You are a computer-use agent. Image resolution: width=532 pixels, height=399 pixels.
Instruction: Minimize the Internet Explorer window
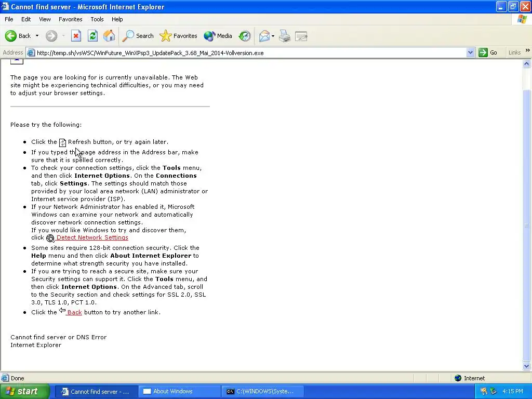501,7
